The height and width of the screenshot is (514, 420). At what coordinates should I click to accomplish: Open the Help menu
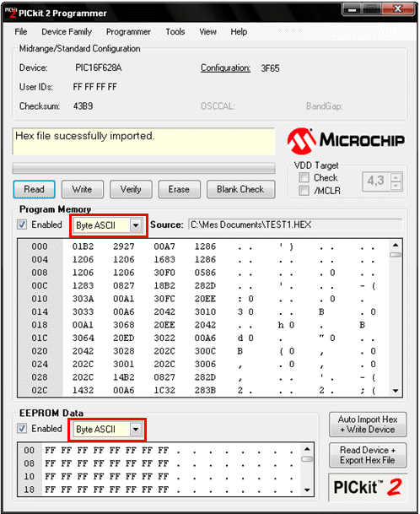coord(239,32)
